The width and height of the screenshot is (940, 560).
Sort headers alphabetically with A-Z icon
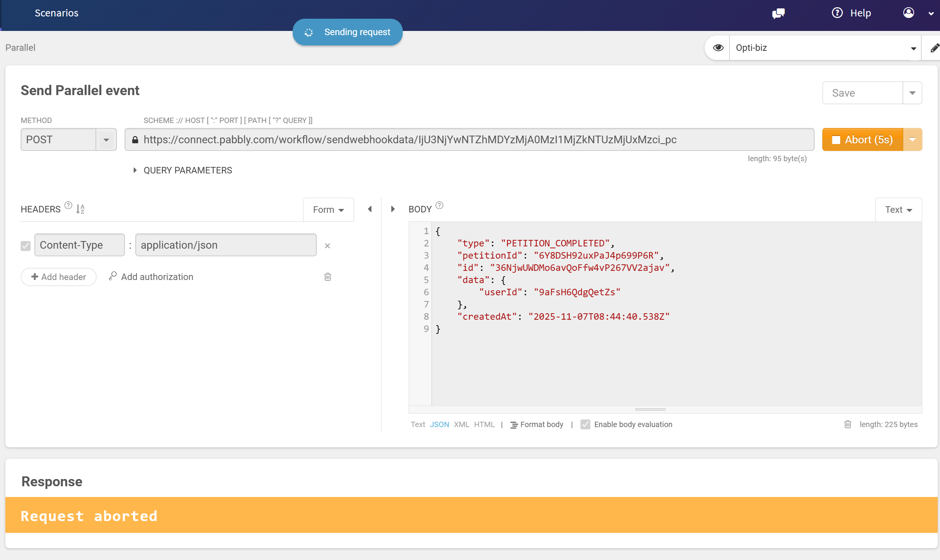80,209
